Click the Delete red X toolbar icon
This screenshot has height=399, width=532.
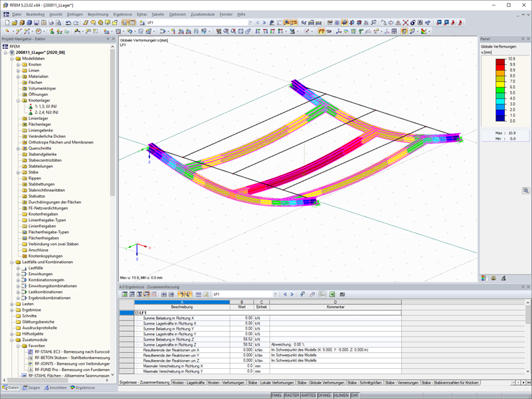click(405, 22)
